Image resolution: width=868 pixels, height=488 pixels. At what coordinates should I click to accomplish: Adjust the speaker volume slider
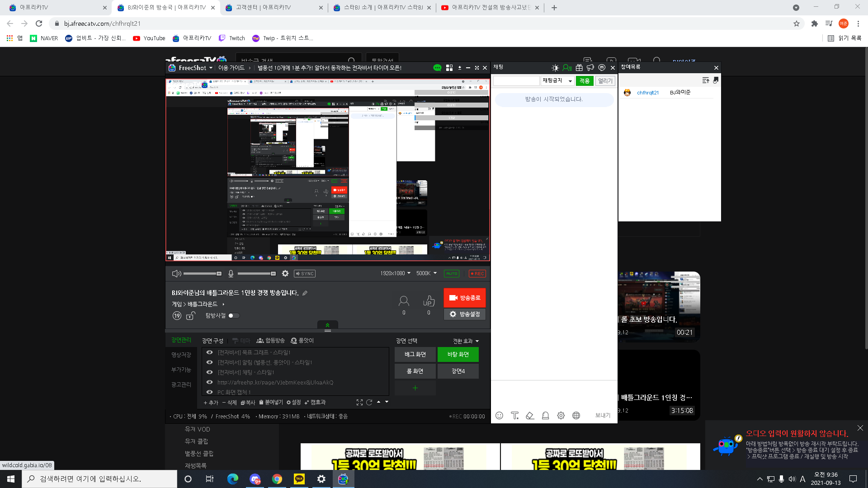point(202,273)
